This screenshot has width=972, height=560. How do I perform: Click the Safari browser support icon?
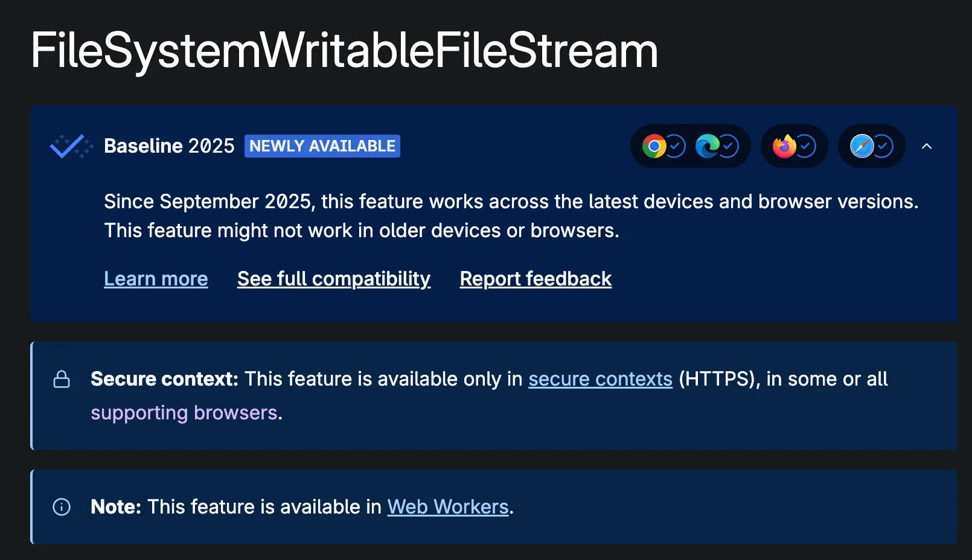tap(862, 146)
